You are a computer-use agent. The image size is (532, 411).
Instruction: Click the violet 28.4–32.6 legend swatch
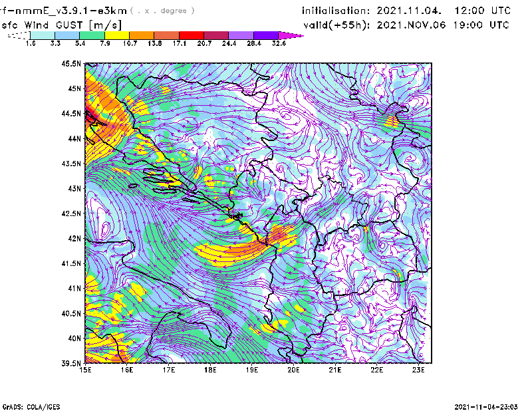[x=265, y=35]
